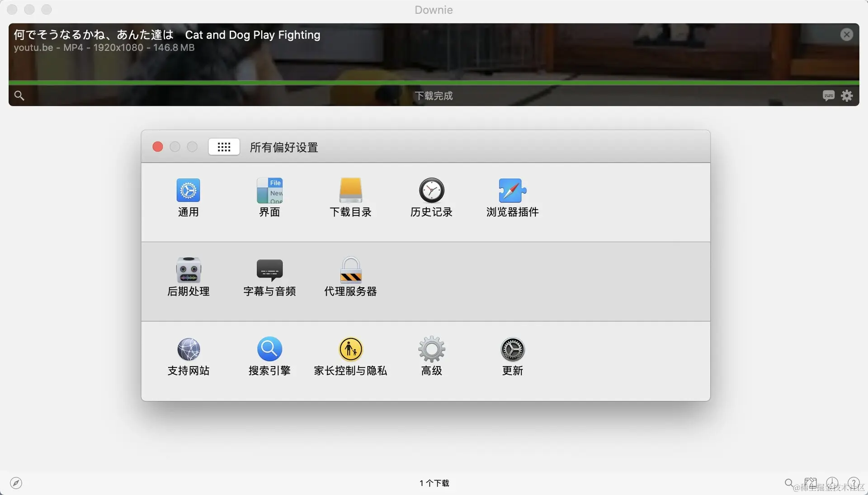The image size is (868, 495).
Task: Open help via the question mark icon
Action: (x=854, y=483)
